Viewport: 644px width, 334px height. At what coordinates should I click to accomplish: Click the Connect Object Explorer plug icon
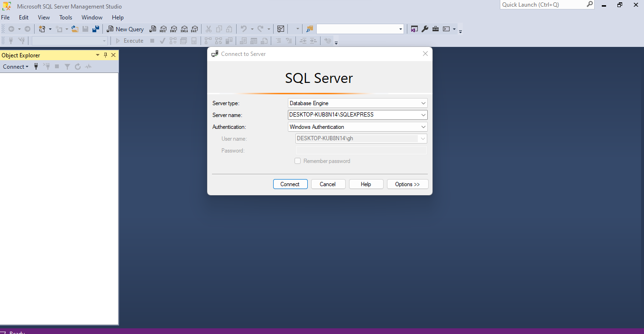pos(36,67)
